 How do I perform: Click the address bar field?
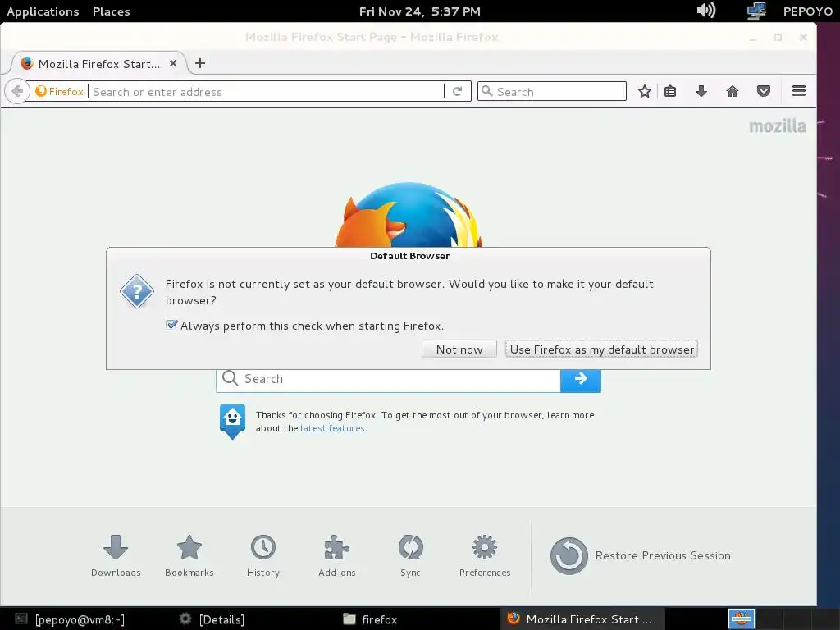pyautogui.click(x=267, y=92)
